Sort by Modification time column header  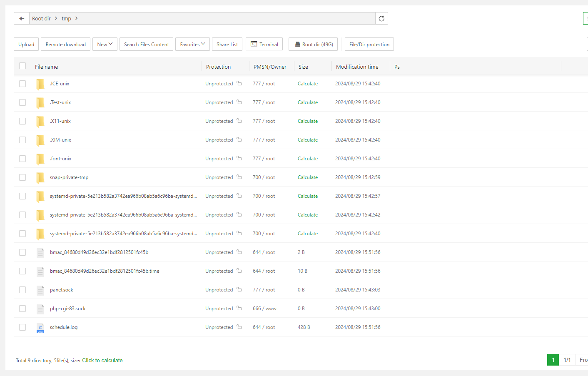pyautogui.click(x=357, y=67)
